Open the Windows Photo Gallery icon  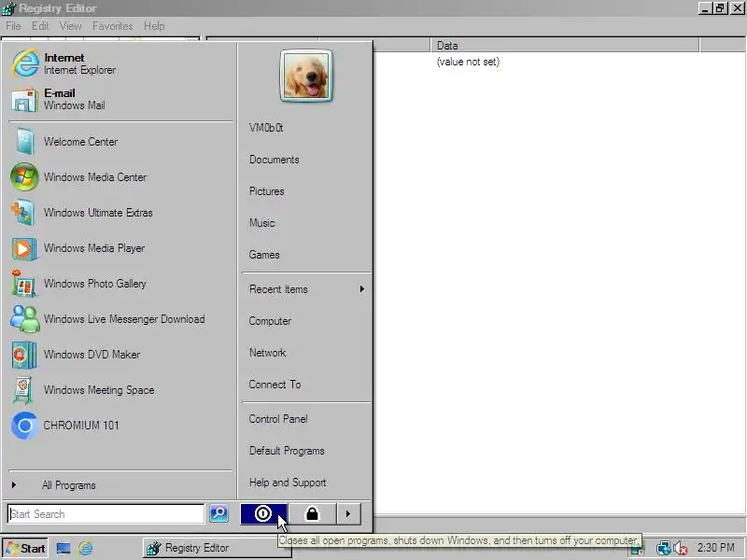point(23,284)
